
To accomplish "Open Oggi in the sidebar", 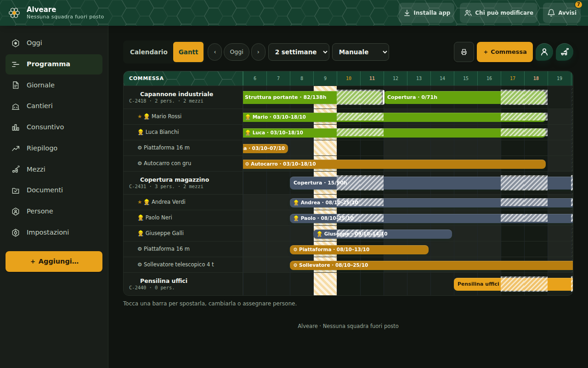I will 54,43.
